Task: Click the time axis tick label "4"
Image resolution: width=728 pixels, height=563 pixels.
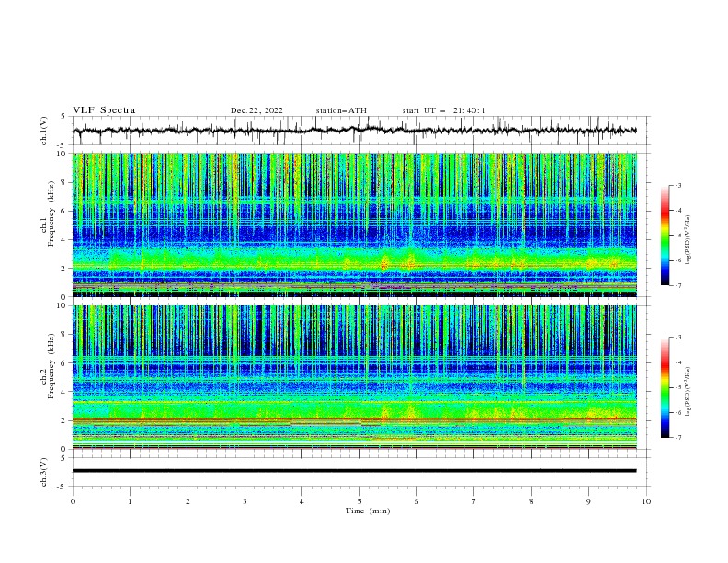Action: 301,501
